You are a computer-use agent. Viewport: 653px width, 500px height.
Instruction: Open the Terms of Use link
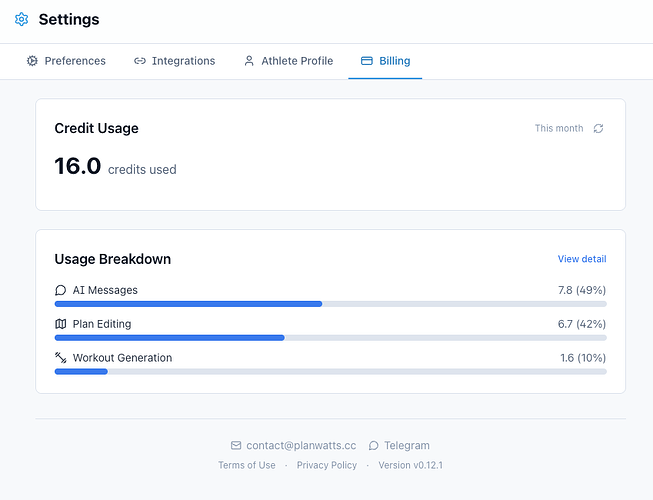[247, 465]
